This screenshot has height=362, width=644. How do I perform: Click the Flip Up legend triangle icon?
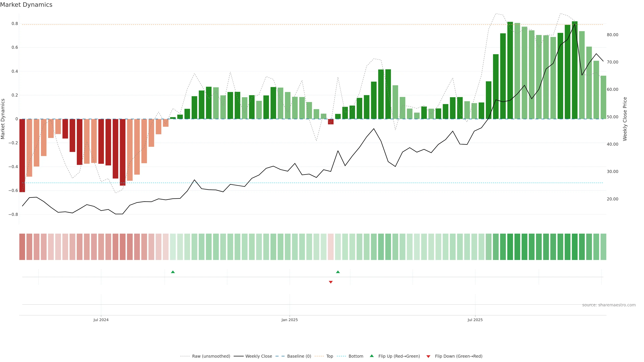(x=371, y=356)
